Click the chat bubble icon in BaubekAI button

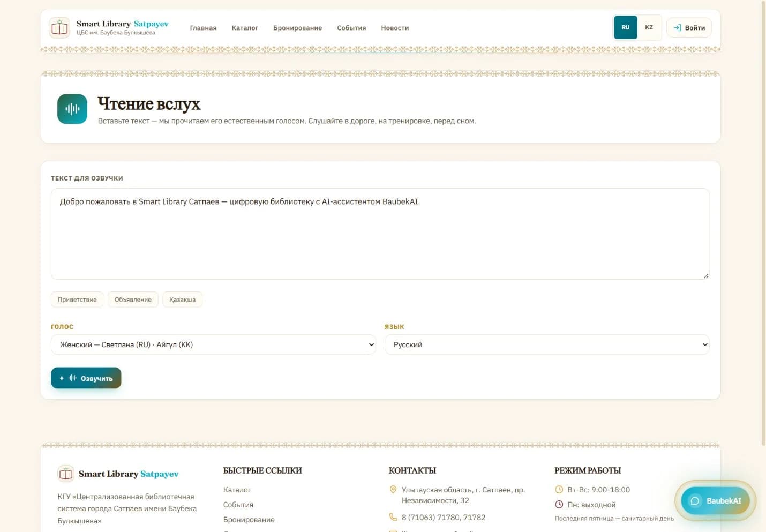[695, 501]
